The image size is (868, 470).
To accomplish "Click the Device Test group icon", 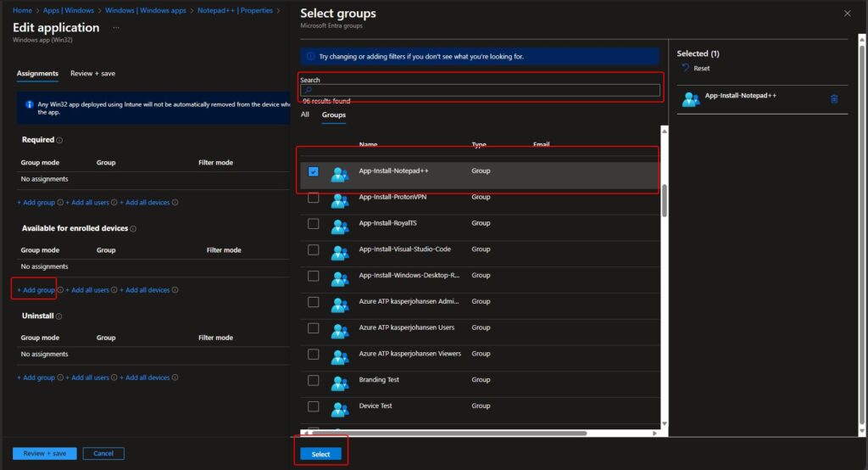I will [340, 409].
